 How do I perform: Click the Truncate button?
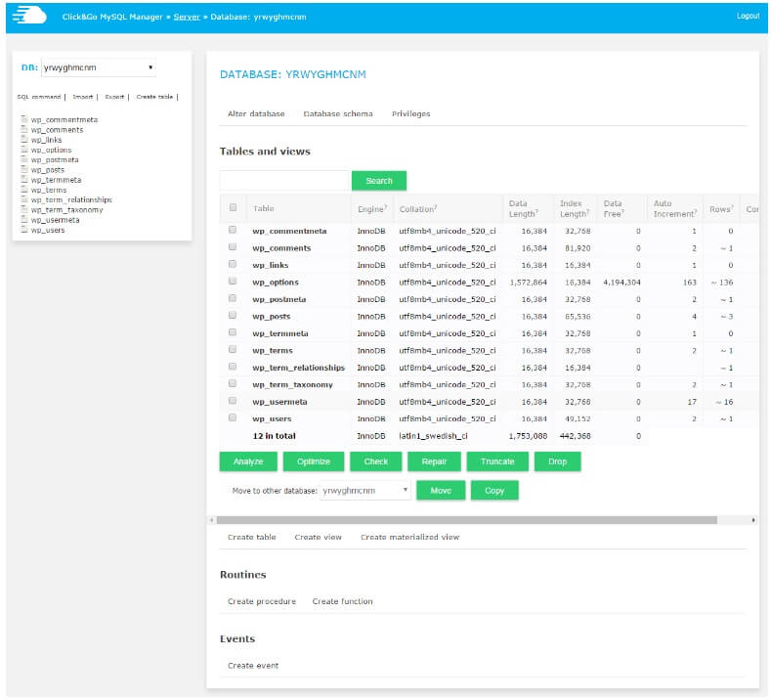click(x=497, y=461)
